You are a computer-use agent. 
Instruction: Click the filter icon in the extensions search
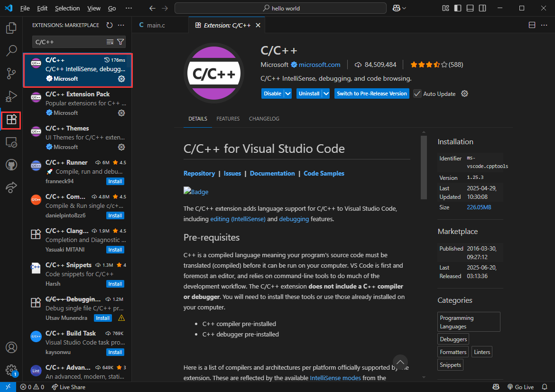pos(121,42)
